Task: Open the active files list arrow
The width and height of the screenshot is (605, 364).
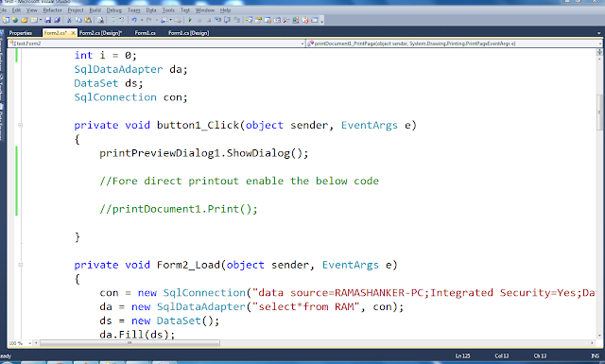Action: pyautogui.click(x=598, y=33)
